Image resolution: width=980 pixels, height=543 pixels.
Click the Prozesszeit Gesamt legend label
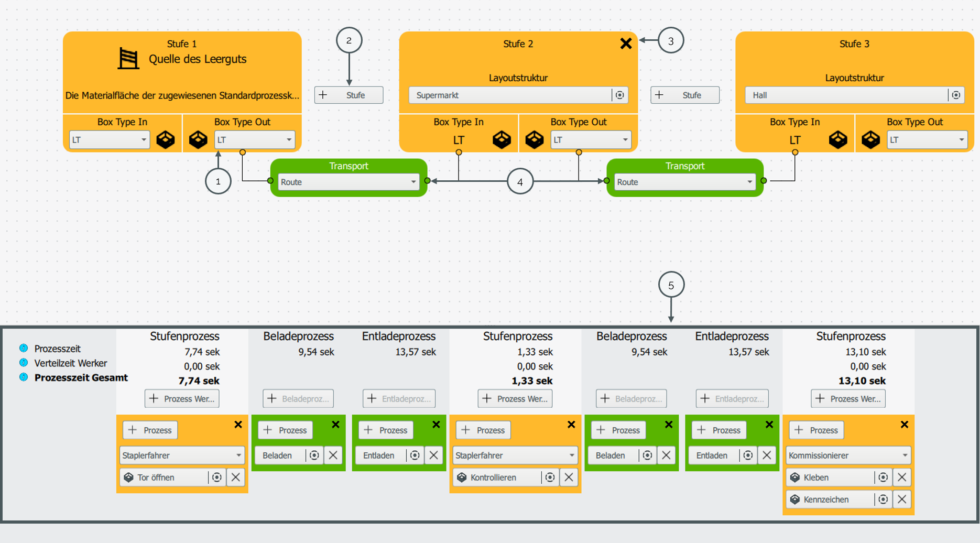pos(81,377)
